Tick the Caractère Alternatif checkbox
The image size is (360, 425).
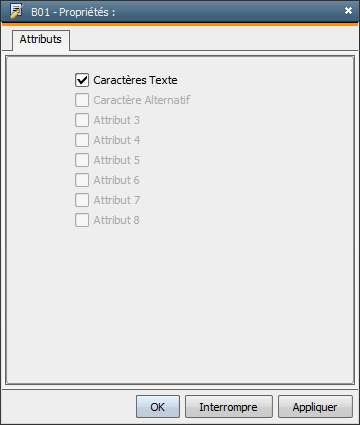(x=82, y=100)
